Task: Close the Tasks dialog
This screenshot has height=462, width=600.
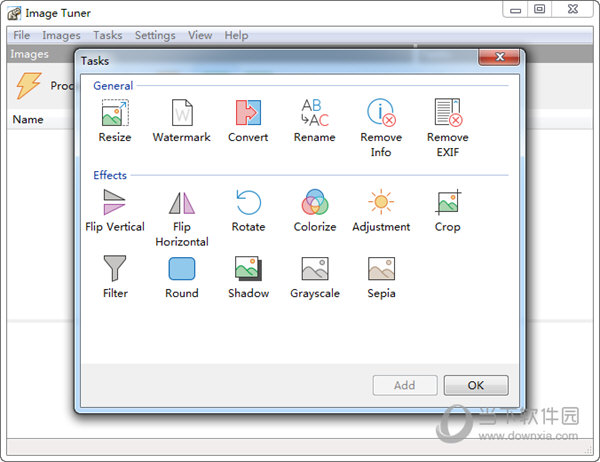Action: tap(499, 57)
